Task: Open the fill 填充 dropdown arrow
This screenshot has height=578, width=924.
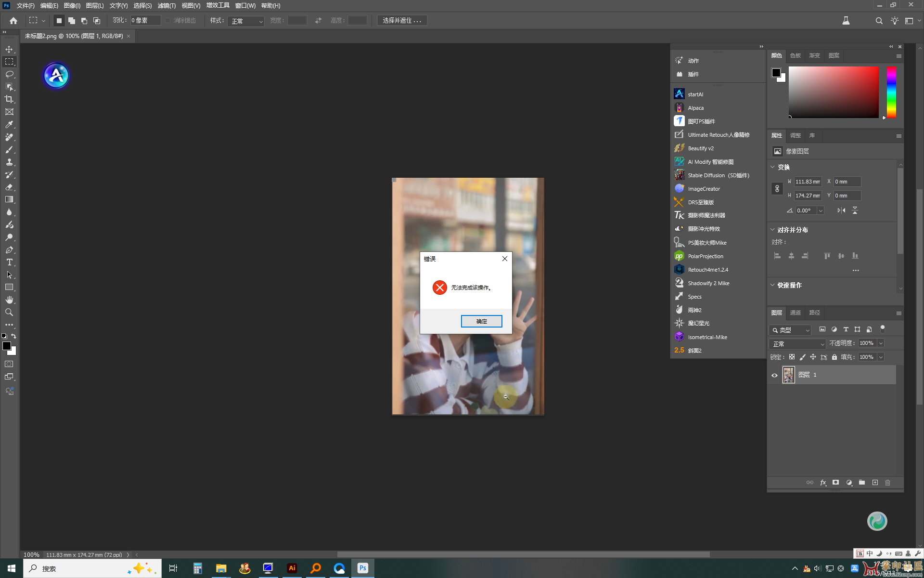Action: pyautogui.click(x=881, y=357)
